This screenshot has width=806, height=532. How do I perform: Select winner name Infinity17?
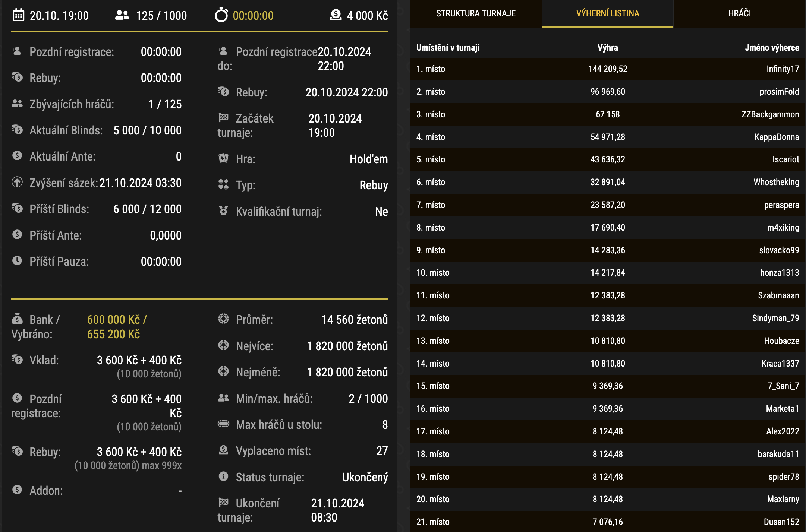783,69
